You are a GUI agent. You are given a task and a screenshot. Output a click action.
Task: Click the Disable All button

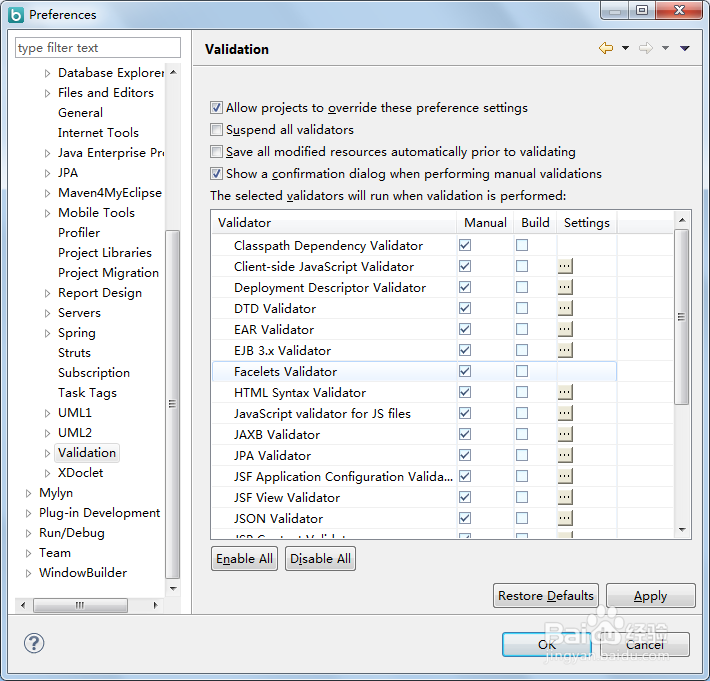point(320,559)
